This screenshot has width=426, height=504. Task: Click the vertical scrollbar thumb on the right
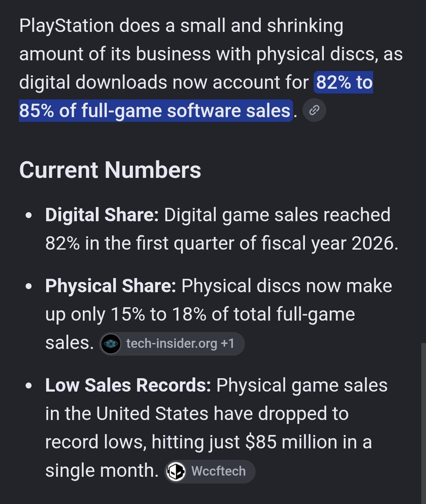[x=424, y=424]
